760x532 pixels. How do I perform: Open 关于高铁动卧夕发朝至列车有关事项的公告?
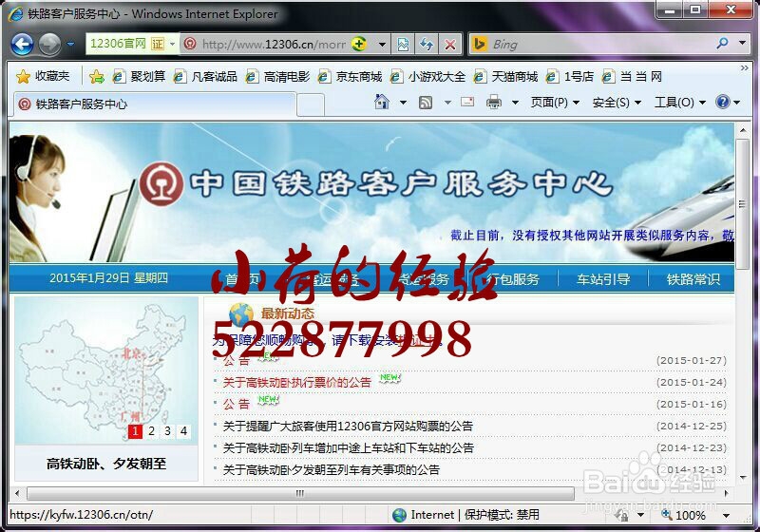point(331,469)
